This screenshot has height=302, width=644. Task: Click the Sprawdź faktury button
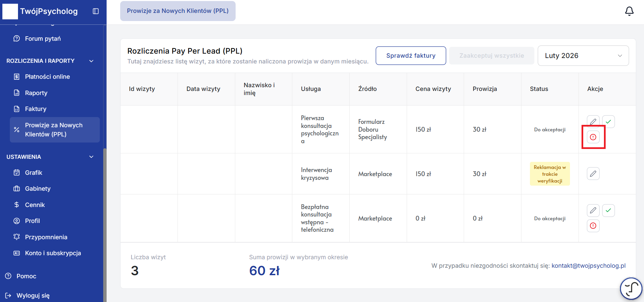pos(410,56)
